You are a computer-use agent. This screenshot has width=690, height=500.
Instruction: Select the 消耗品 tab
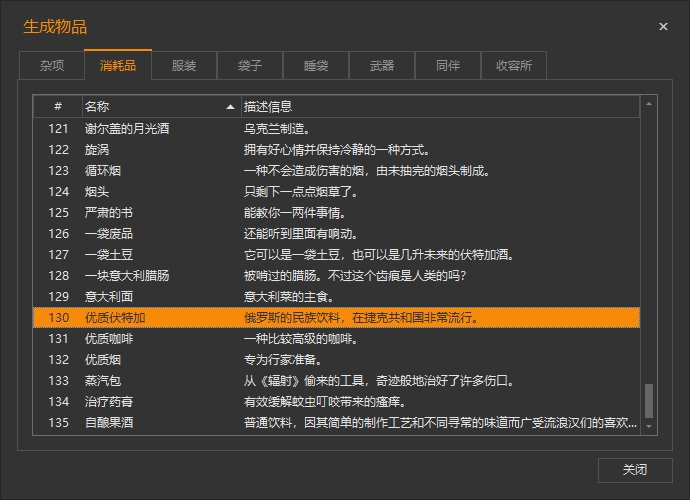118,65
